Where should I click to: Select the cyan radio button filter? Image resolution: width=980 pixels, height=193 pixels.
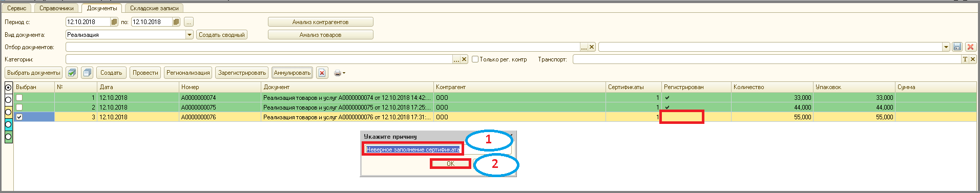8,124
